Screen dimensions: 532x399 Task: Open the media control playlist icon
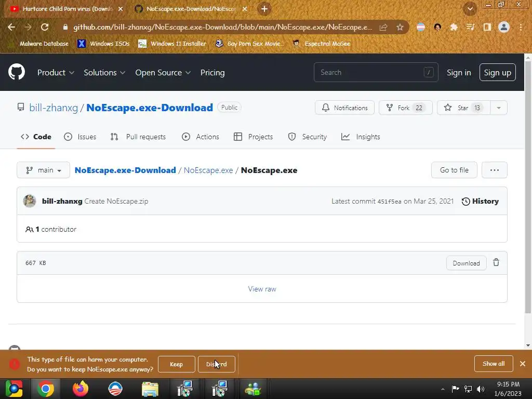(470, 27)
